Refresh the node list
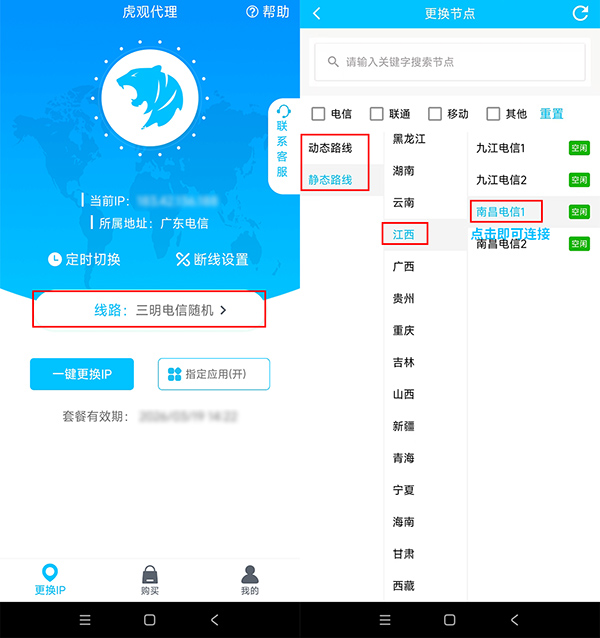The width and height of the screenshot is (600, 638). coord(580,13)
